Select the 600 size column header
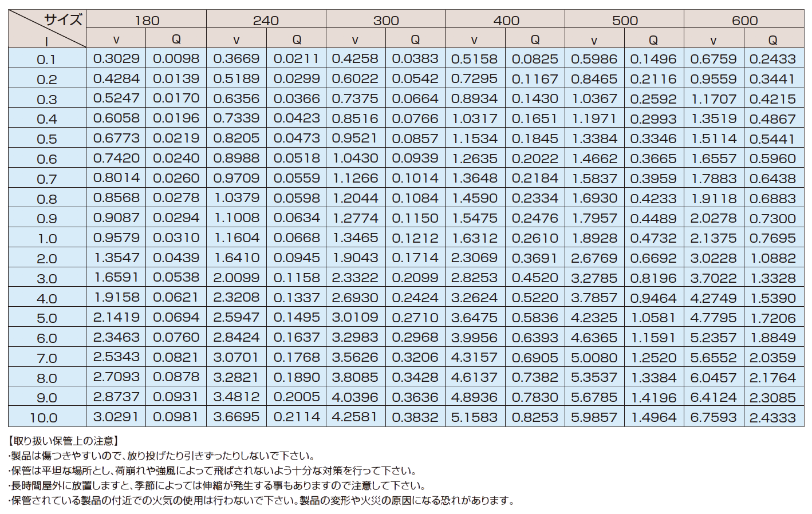 (744, 21)
